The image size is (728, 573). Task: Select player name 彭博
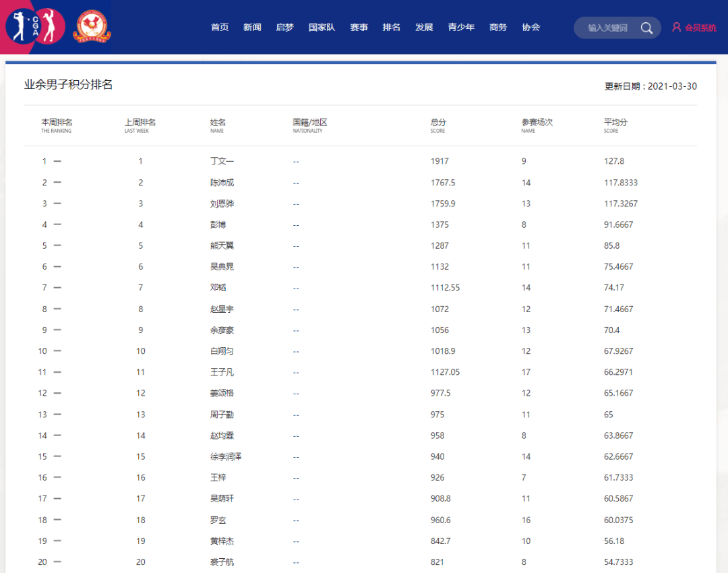click(x=218, y=224)
